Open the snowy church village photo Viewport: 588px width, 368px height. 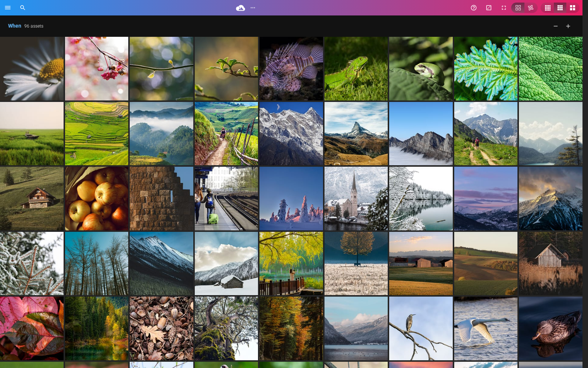pos(356,198)
